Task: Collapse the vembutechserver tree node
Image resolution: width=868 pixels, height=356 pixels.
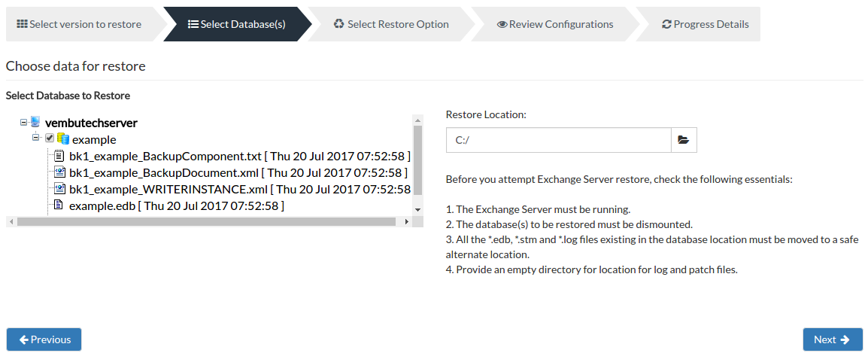Action: coord(23,122)
